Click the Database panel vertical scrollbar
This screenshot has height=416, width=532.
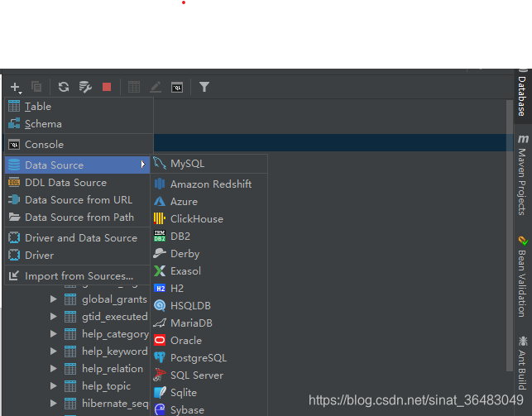[510, 236]
